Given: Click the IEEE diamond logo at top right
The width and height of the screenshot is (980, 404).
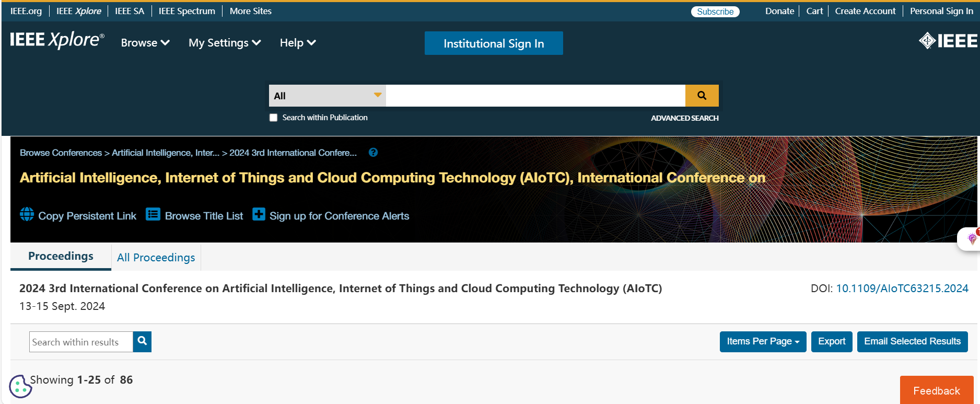Looking at the screenshot, I should pos(948,41).
